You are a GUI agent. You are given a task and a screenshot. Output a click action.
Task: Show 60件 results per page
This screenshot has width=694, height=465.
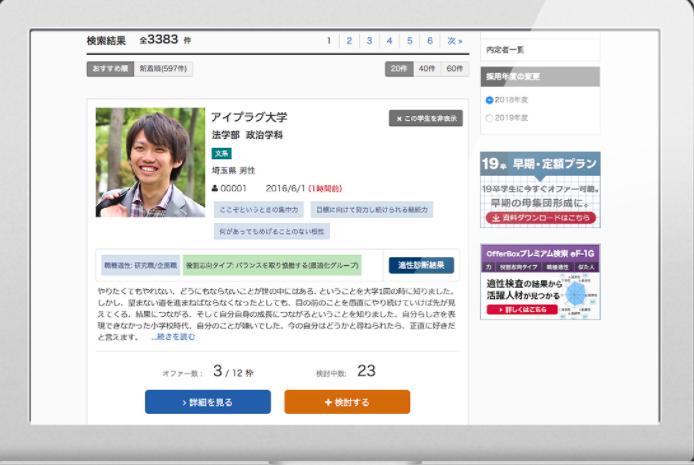coord(455,69)
